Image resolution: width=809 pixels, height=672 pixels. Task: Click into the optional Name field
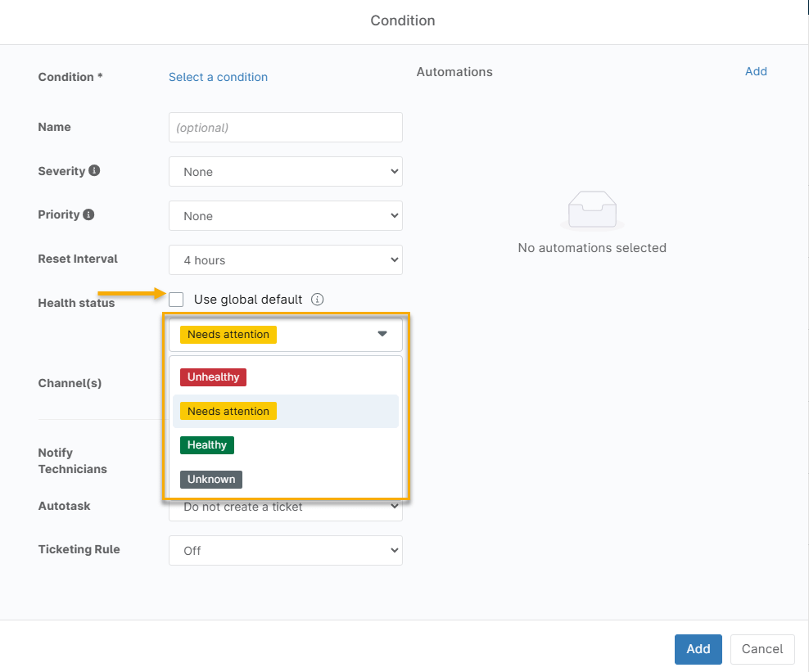(x=285, y=128)
